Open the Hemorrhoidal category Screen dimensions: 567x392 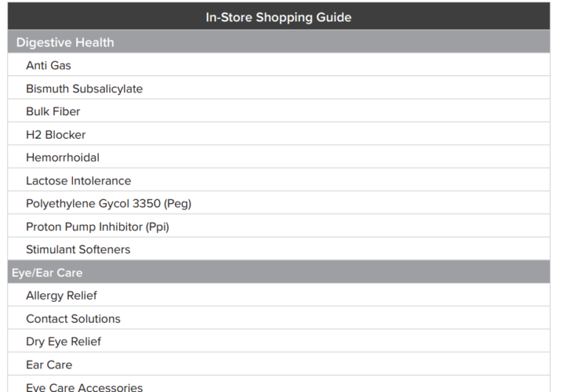pos(63,158)
